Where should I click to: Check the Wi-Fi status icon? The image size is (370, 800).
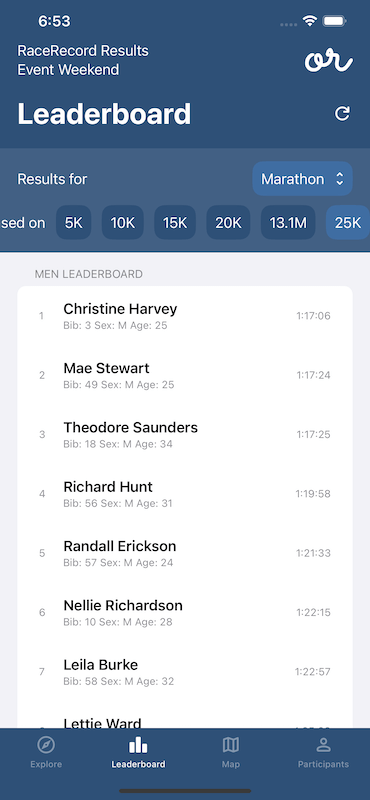pyautogui.click(x=309, y=21)
